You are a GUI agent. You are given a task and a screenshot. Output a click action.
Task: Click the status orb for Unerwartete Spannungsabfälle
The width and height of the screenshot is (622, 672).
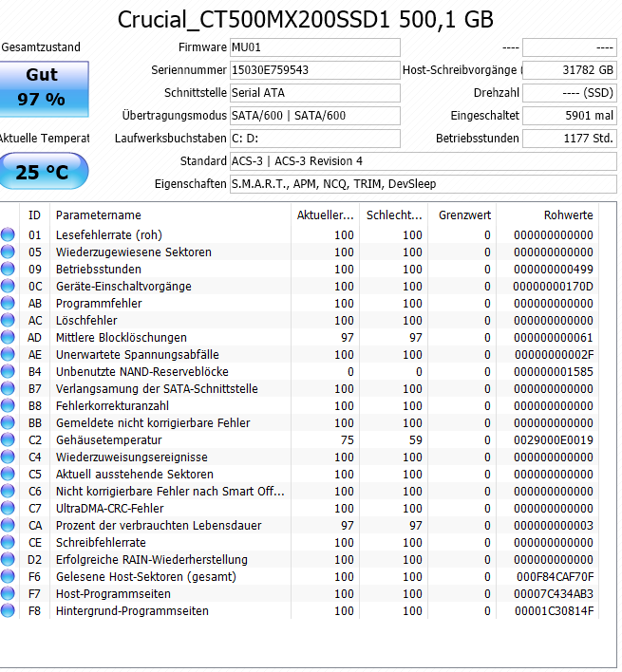coord(8,354)
